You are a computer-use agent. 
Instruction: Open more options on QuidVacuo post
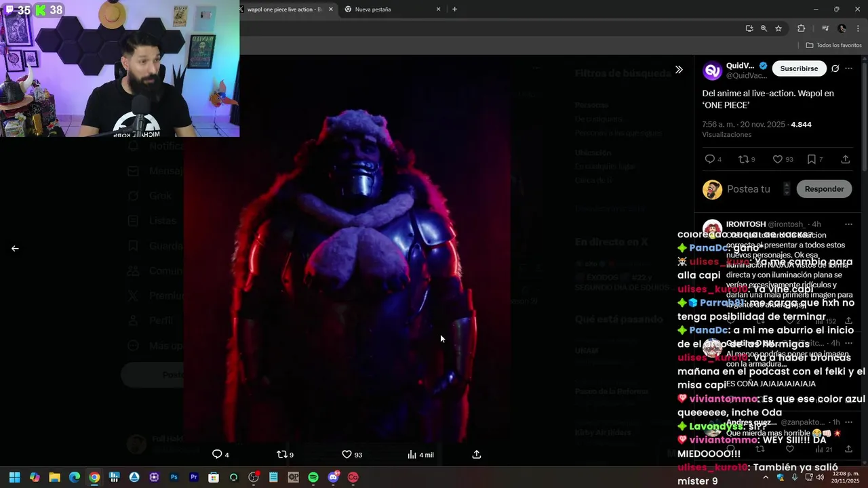pos(848,68)
